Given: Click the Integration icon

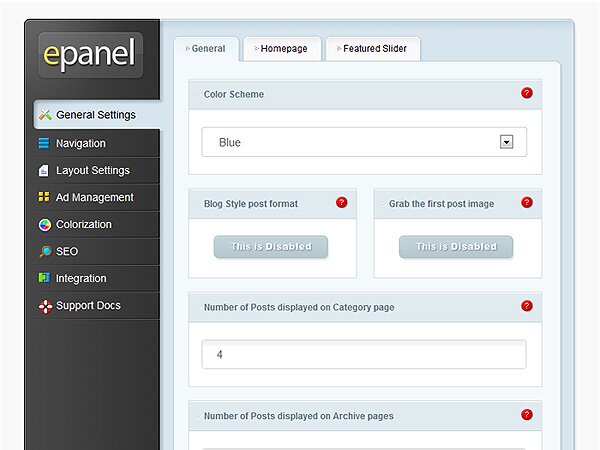Looking at the screenshot, I should click(x=44, y=277).
